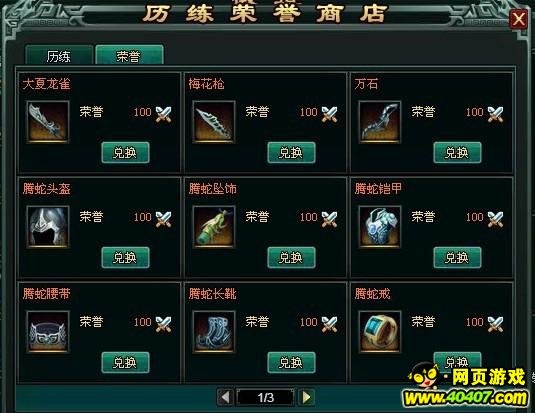This screenshot has width=535, height=413.
Task: Go to next page arrow
Action: click(306, 397)
